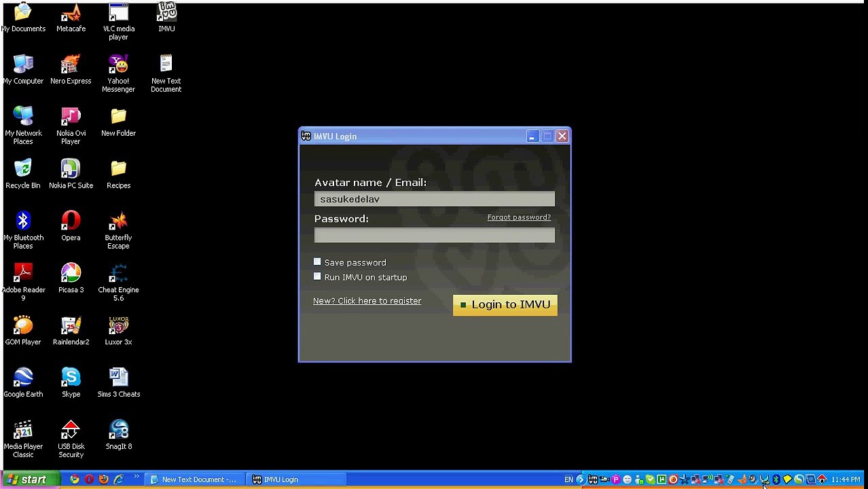Close the IMVU Login window
868x489 pixels.
point(562,137)
